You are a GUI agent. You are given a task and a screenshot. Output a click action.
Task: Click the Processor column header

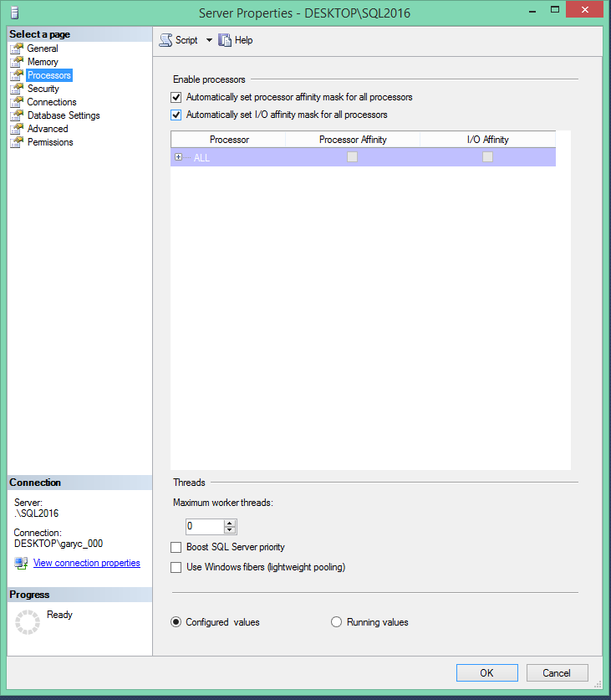[x=228, y=140]
